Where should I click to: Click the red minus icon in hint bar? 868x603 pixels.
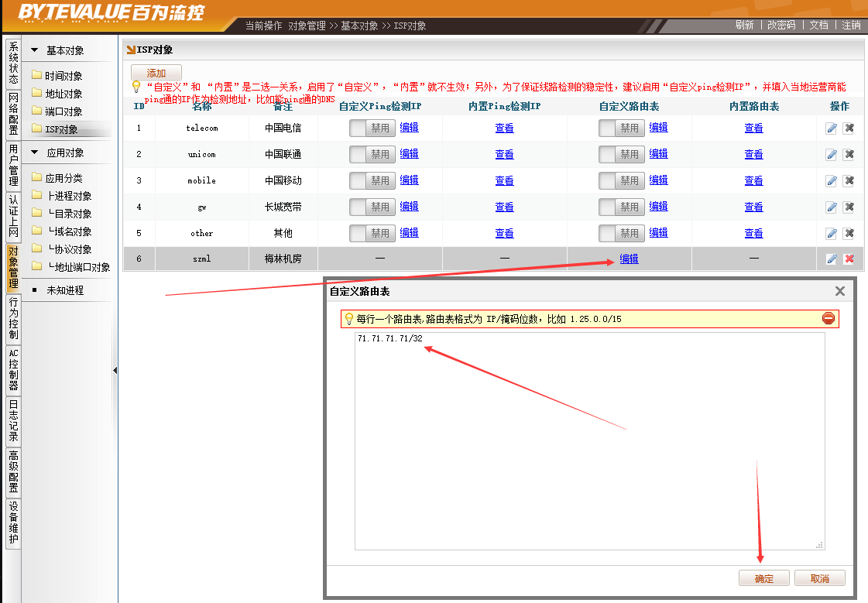point(829,318)
